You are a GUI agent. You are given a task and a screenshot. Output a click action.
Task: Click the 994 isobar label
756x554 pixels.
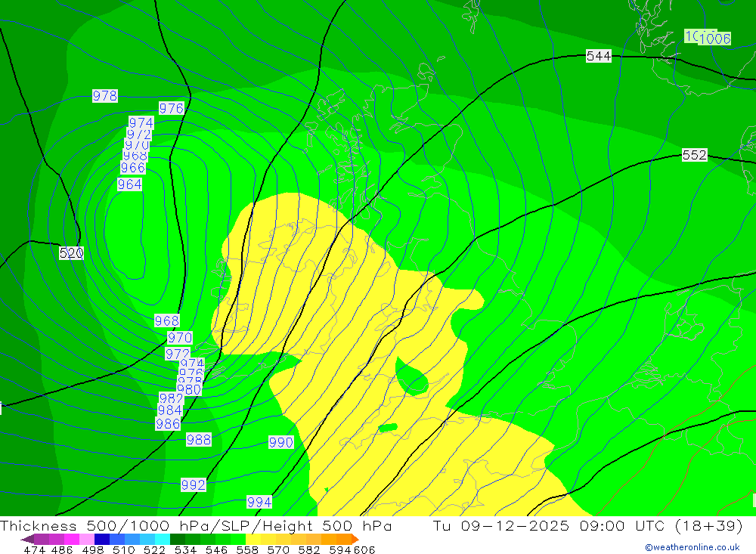pyautogui.click(x=259, y=502)
